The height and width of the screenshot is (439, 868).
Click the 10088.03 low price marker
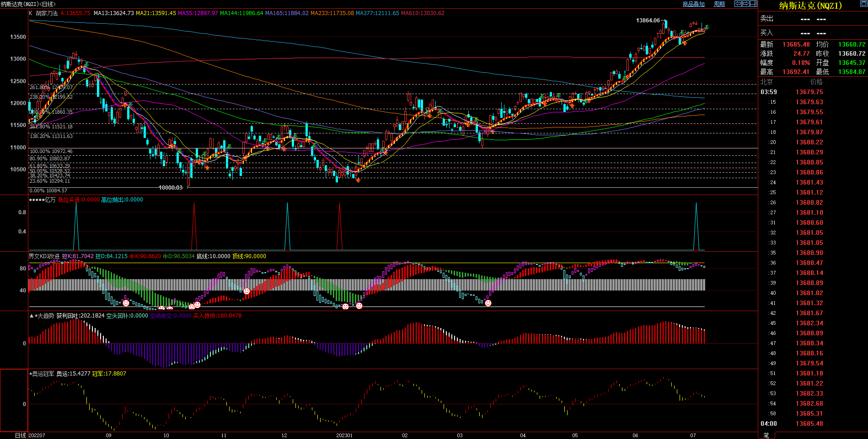pos(170,188)
